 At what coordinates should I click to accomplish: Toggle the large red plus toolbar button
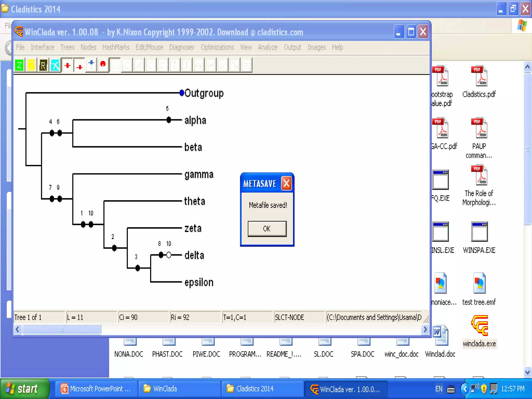pyautogui.click(x=67, y=65)
